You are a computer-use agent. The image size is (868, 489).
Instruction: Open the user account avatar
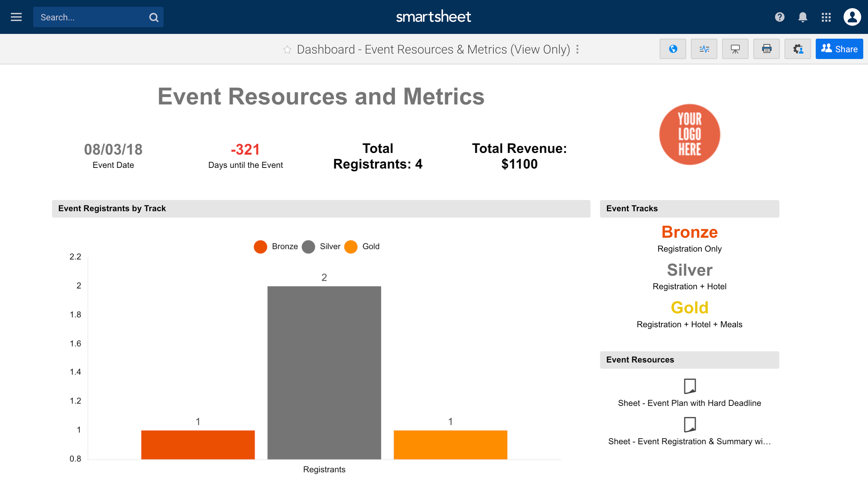click(x=852, y=17)
